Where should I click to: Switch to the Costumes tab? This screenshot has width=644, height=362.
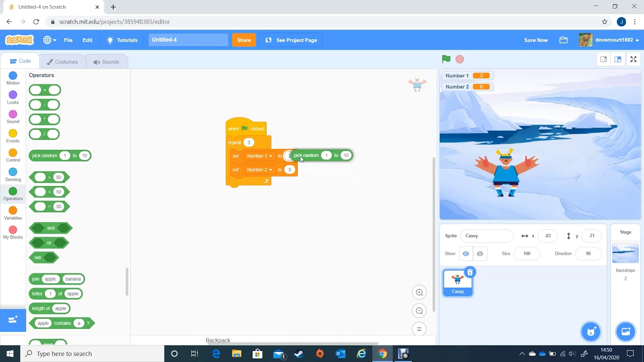(x=62, y=62)
